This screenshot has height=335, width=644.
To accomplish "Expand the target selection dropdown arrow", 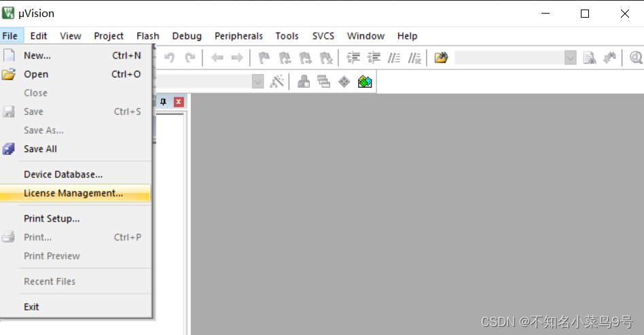I will (257, 82).
